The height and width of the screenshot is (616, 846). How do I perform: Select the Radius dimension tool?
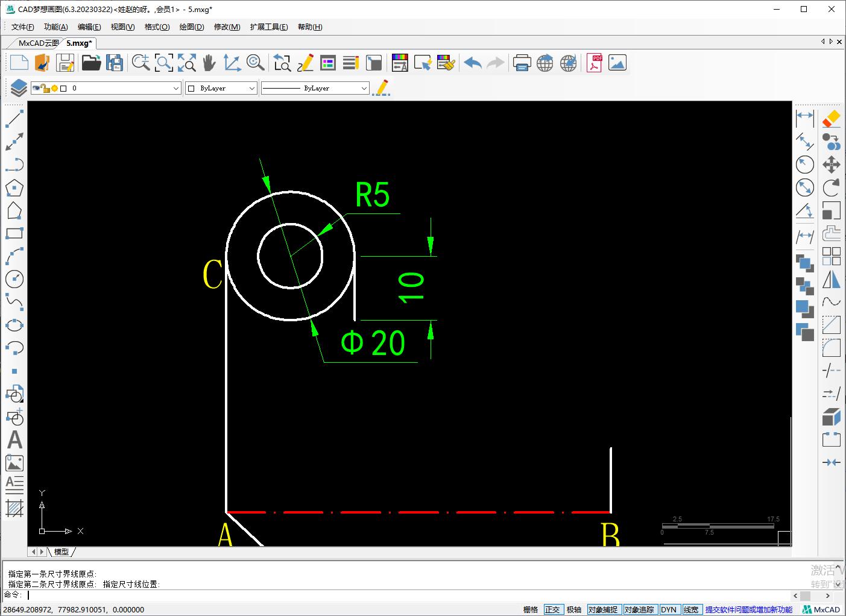[805, 164]
